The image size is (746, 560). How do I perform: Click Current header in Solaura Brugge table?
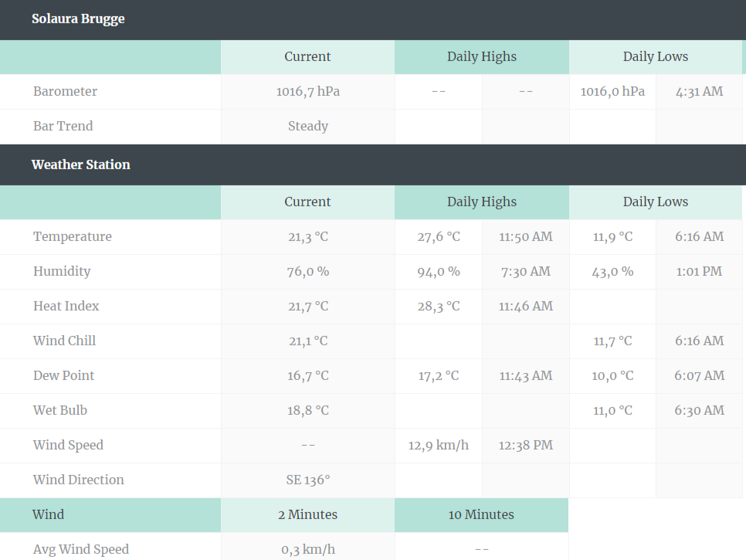tap(308, 56)
